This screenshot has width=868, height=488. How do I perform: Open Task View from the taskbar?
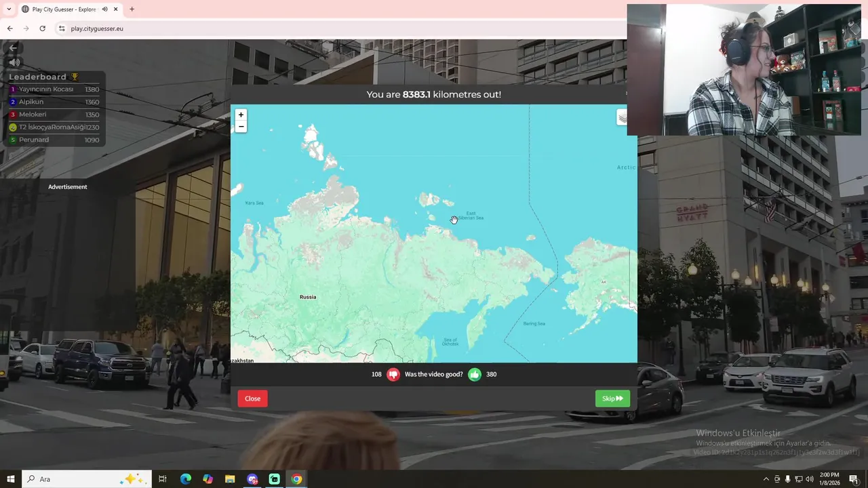163,479
